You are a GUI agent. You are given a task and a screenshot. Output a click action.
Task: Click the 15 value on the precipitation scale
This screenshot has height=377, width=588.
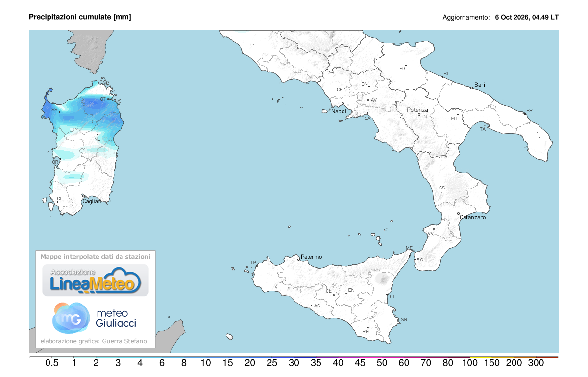(228, 363)
